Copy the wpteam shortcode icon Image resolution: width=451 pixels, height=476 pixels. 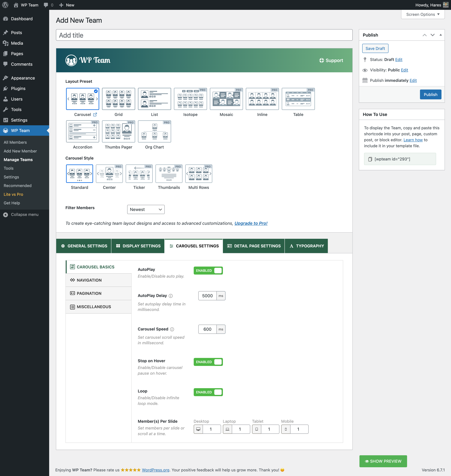(x=370, y=159)
